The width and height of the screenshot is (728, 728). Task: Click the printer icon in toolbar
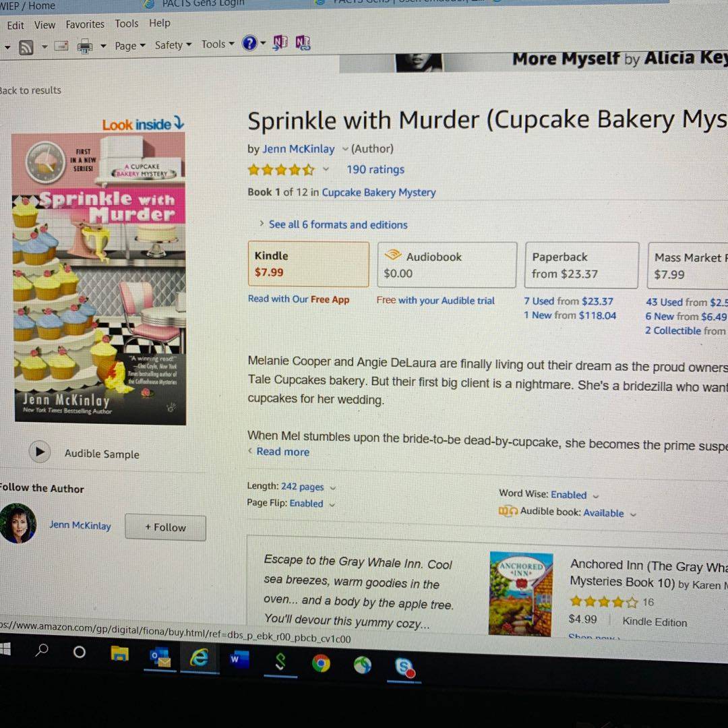point(85,47)
